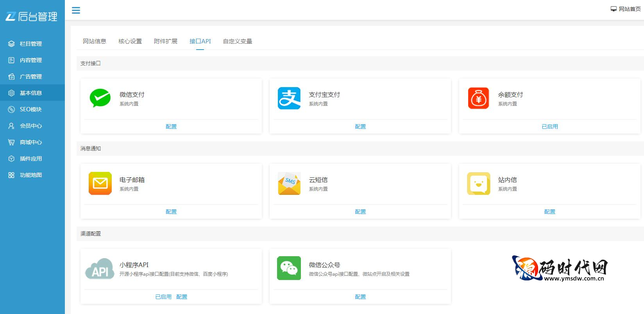Screen dimensions: 644x314
Task: Click the green 微信公众号 WeChat icon
Action: pos(289,268)
